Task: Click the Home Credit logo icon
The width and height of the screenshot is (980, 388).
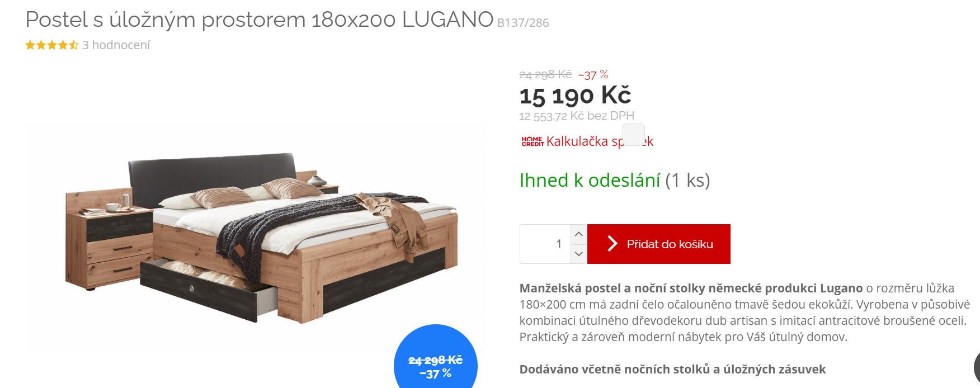Action: tap(533, 141)
